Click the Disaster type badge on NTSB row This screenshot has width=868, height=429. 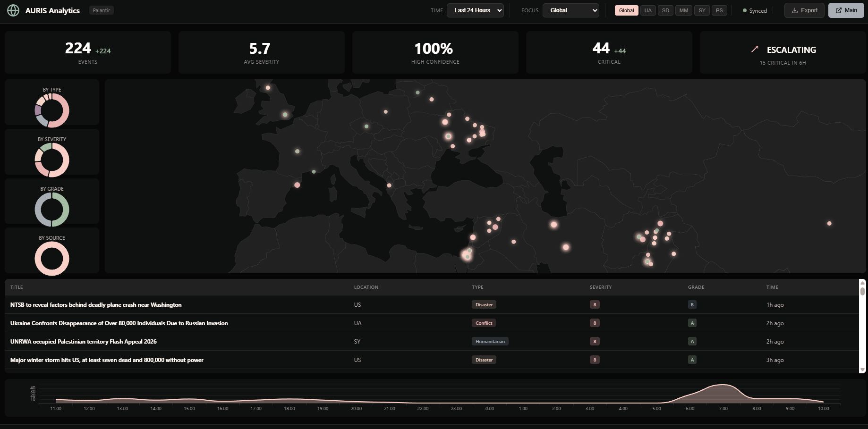click(x=484, y=304)
